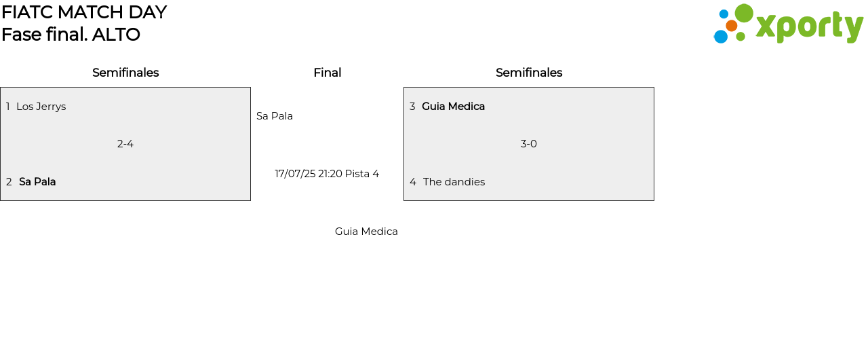The image size is (868, 349).
Task: Click the left Semifinales column header
Action: click(x=125, y=73)
